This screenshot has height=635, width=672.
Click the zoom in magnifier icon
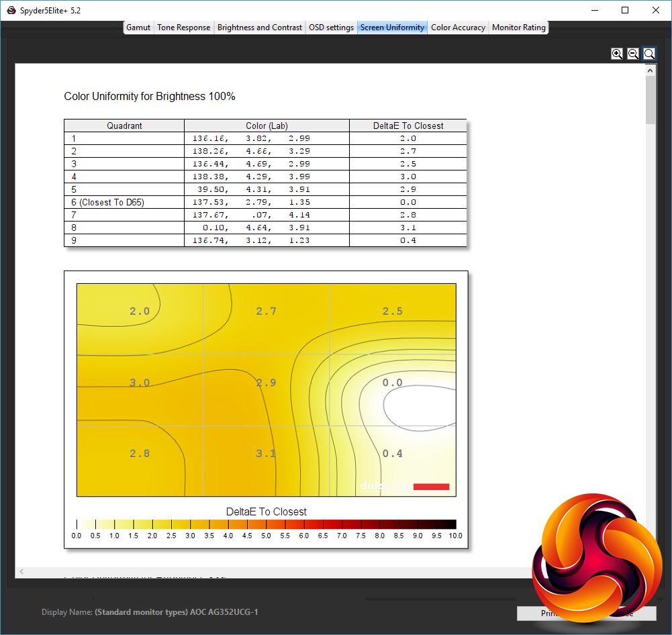617,54
